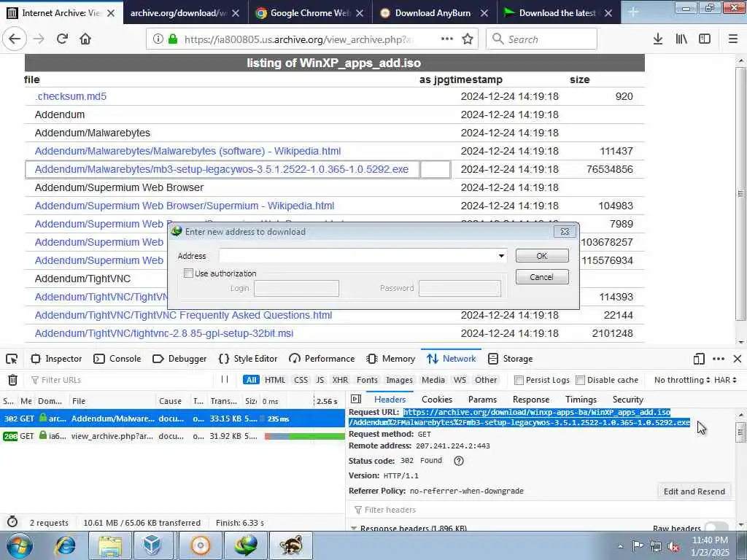Open page actions three-dot menu in address bar
Image resolution: width=747 pixels, height=560 pixels.
[447, 39]
